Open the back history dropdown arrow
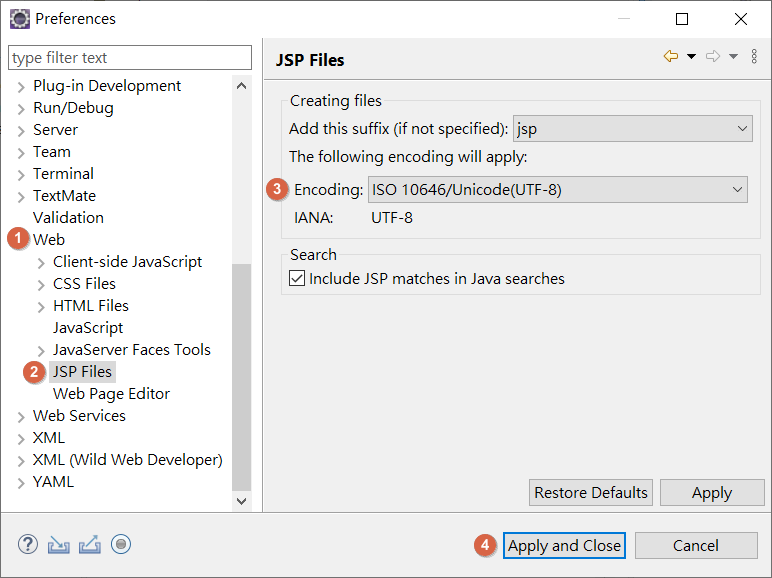 (x=691, y=56)
